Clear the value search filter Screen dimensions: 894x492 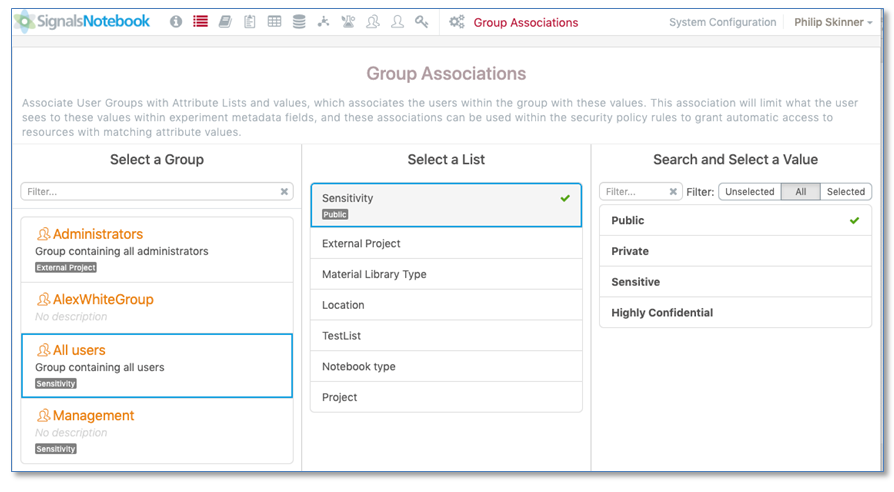[673, 192]
